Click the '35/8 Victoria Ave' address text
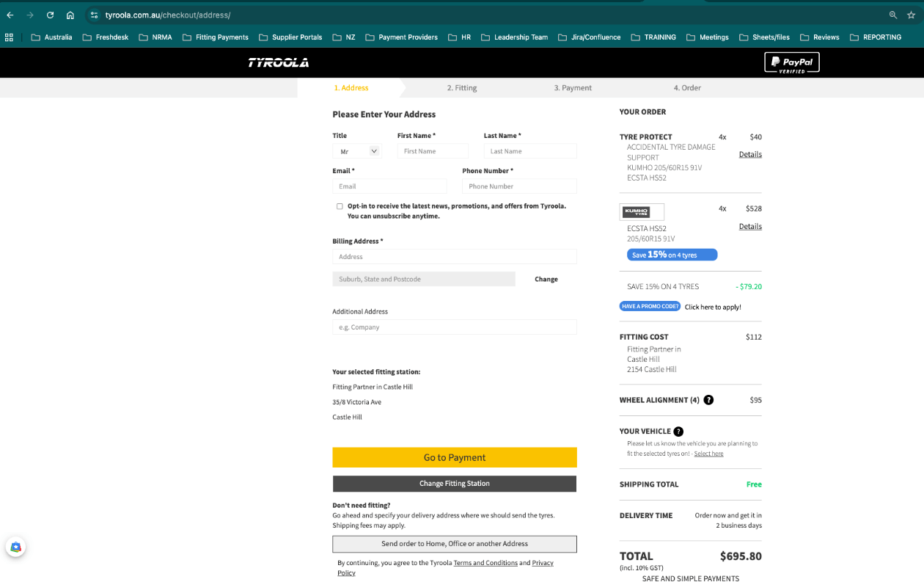924x582 pixels. (x=357, y=402)
